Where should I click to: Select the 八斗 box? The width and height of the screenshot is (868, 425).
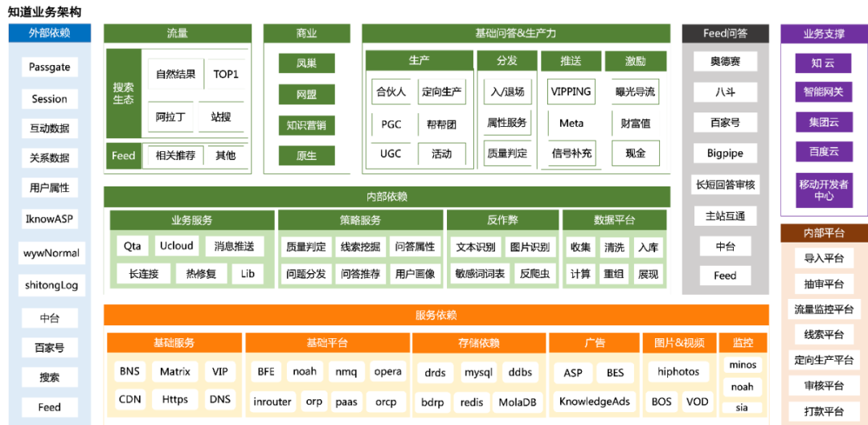(725, 92)
